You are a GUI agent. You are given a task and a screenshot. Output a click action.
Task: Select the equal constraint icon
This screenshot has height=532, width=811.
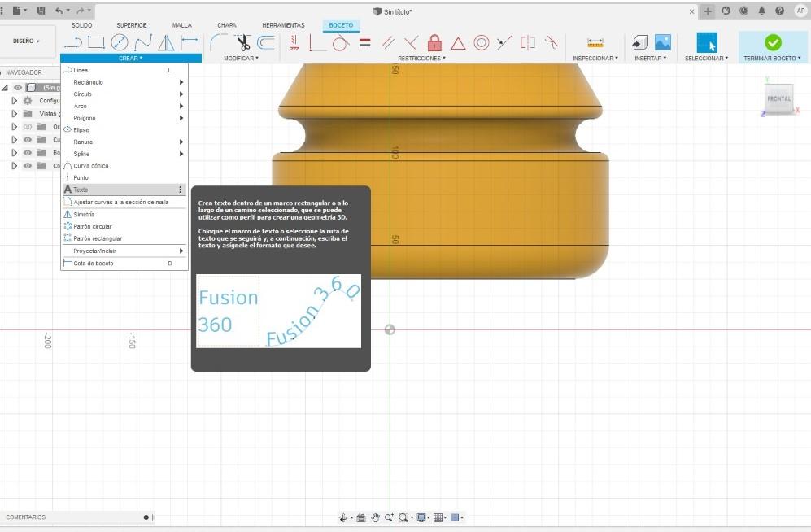365,42
